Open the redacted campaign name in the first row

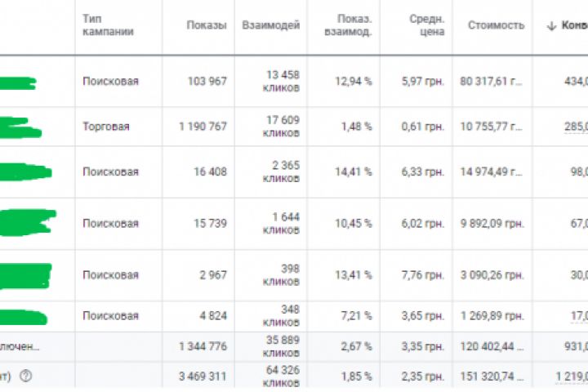16,82
